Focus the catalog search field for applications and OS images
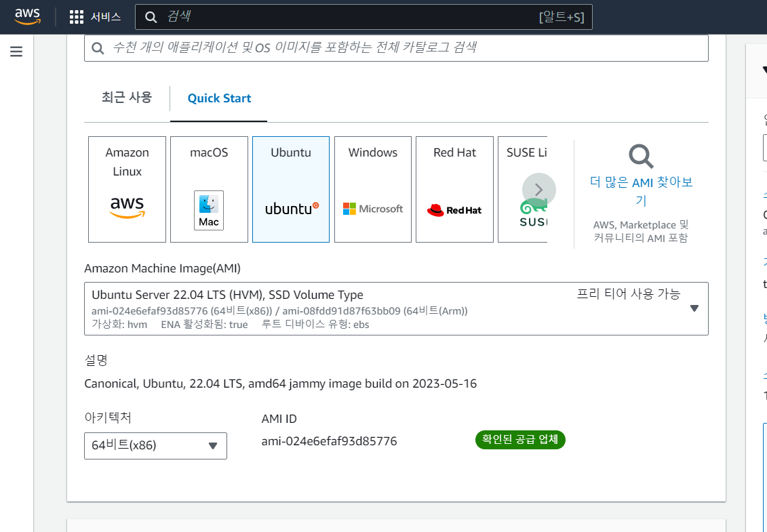Image resolution: width=767 pixels, height=532 pixels. 396,48
